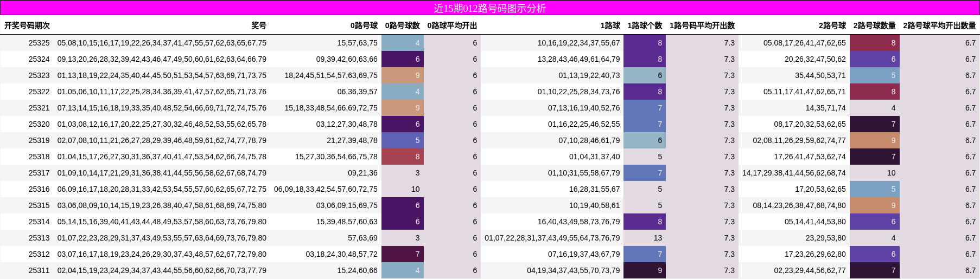Click 1路球 cell 10,19,40,58,61
Viewport: 980px width, 279px height.
coord(594,205)
